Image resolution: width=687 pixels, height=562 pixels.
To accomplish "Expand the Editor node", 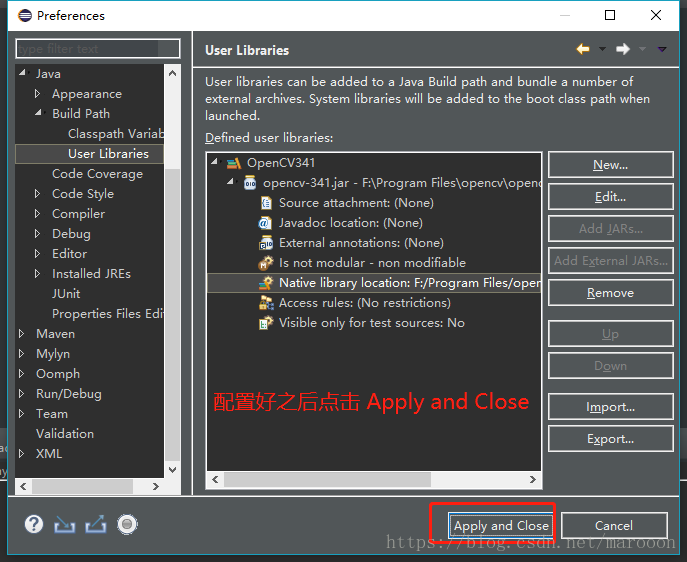I will 37,253.
